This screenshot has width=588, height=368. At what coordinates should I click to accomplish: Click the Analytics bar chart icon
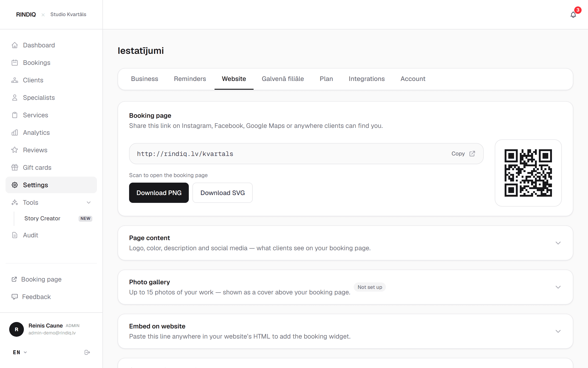coord(14,133)
